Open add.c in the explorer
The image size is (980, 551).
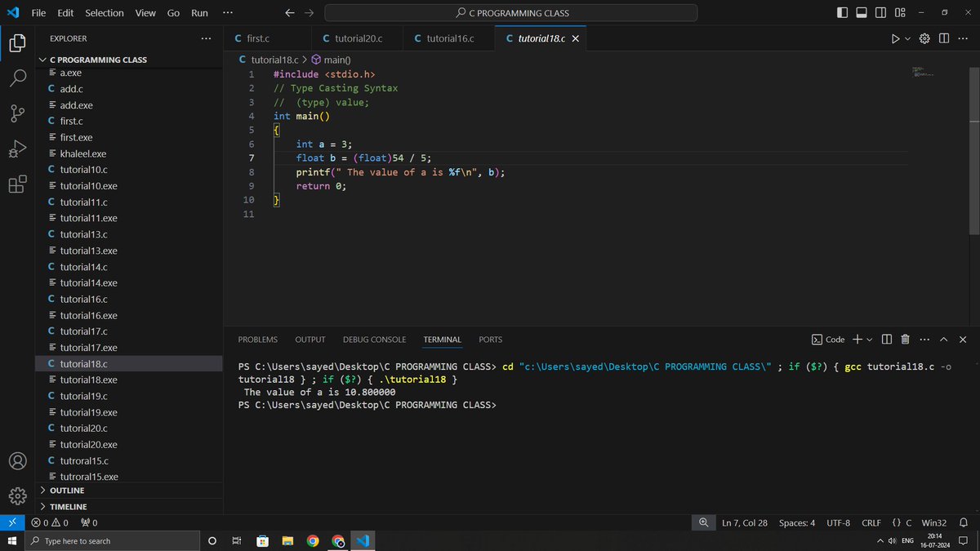[128, 89]
